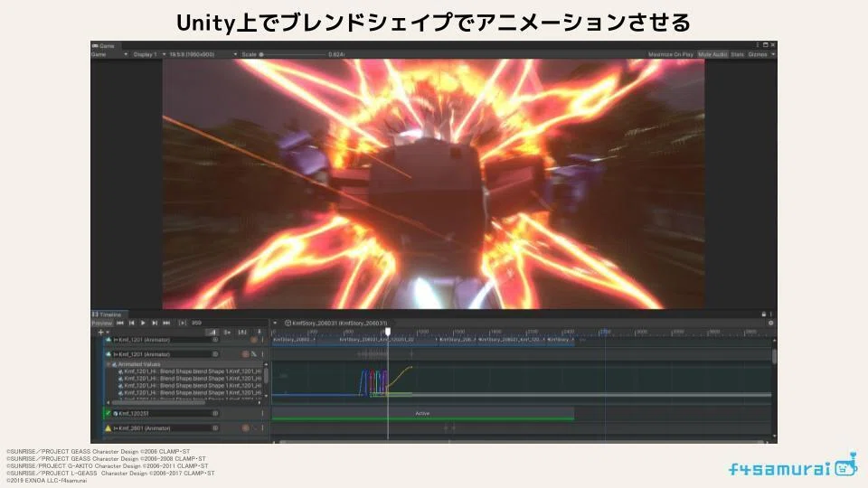Jump to timeline end

(166, 323)
